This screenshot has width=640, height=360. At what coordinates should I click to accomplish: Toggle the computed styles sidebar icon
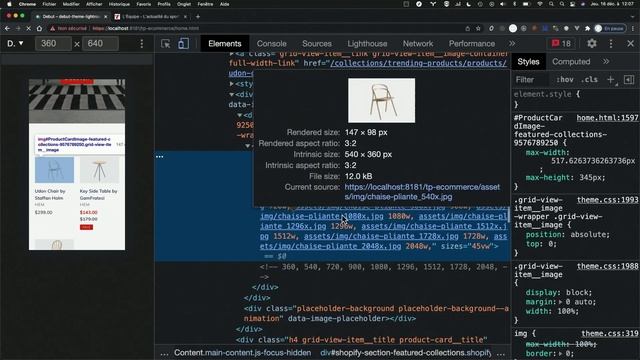(x=629, y=80)
